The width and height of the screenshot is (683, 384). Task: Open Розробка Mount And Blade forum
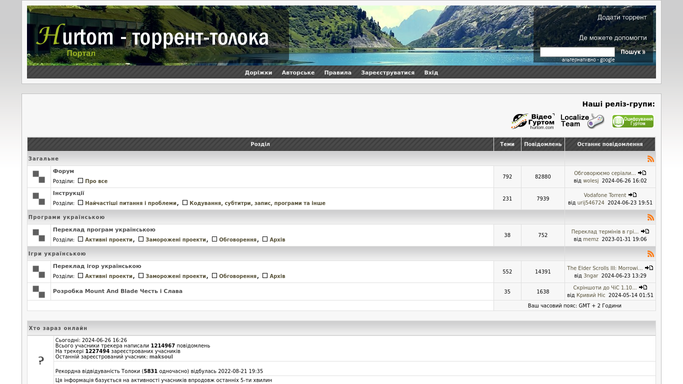point(118,291)
